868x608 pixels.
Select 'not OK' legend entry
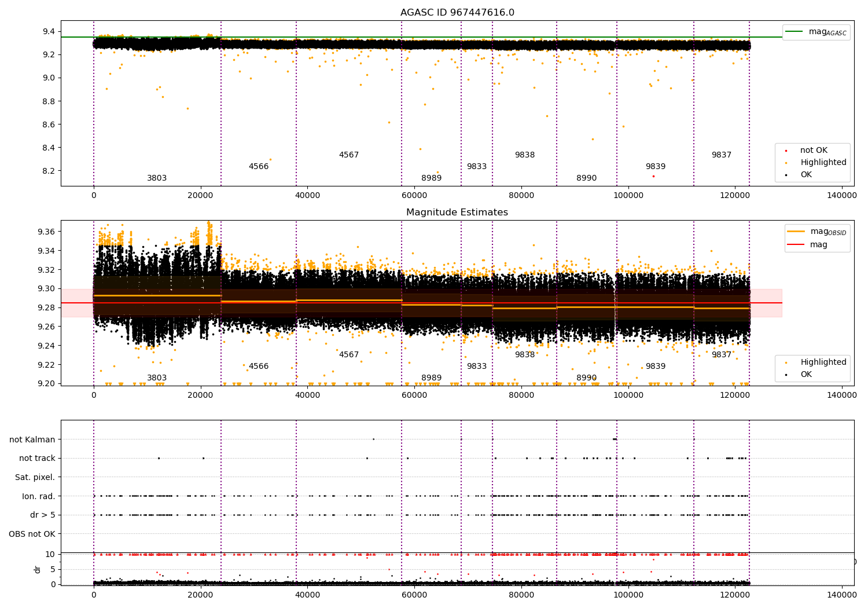click(x=814, y=151)
